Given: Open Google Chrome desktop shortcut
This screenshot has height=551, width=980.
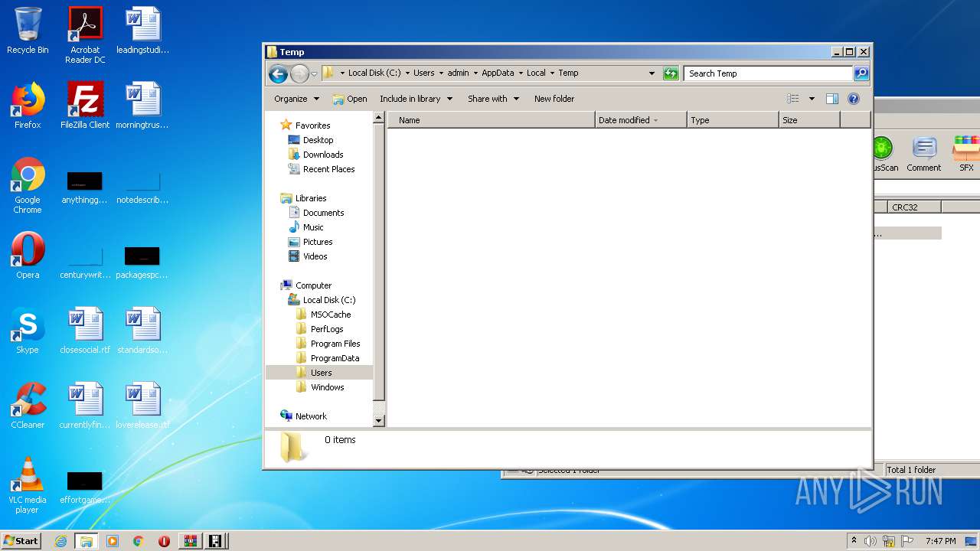Looking at the screenshot, I should click(28, 185).
